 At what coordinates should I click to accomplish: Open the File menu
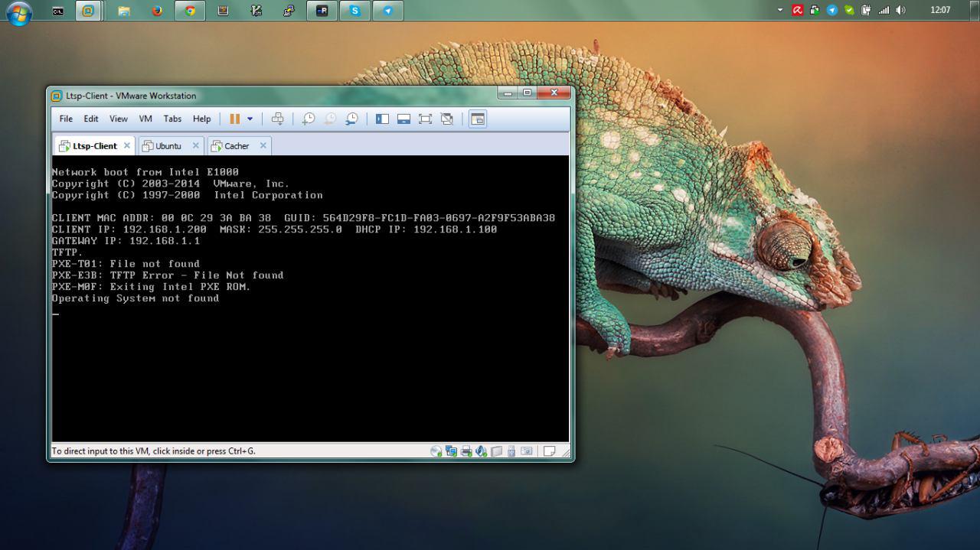click(66, 119)
